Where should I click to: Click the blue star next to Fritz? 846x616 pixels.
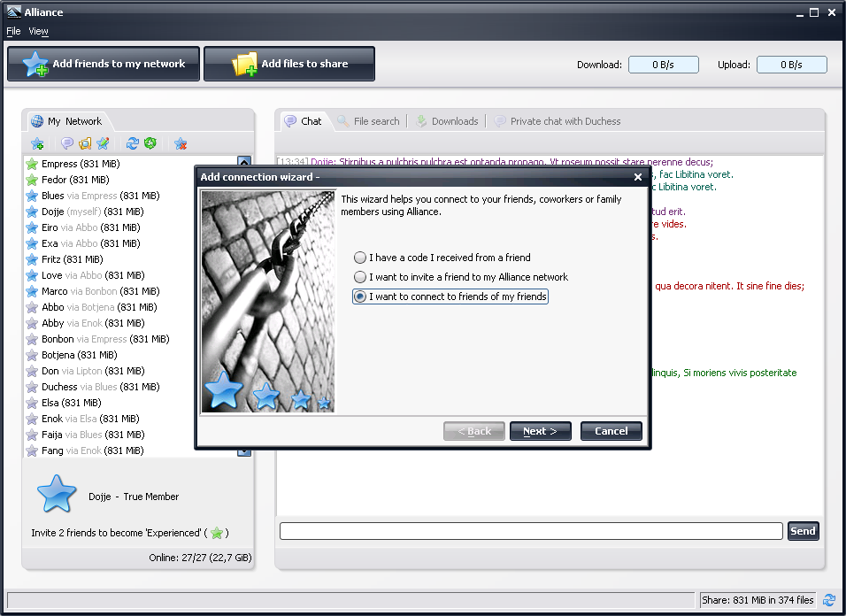[x=32, y=259]
